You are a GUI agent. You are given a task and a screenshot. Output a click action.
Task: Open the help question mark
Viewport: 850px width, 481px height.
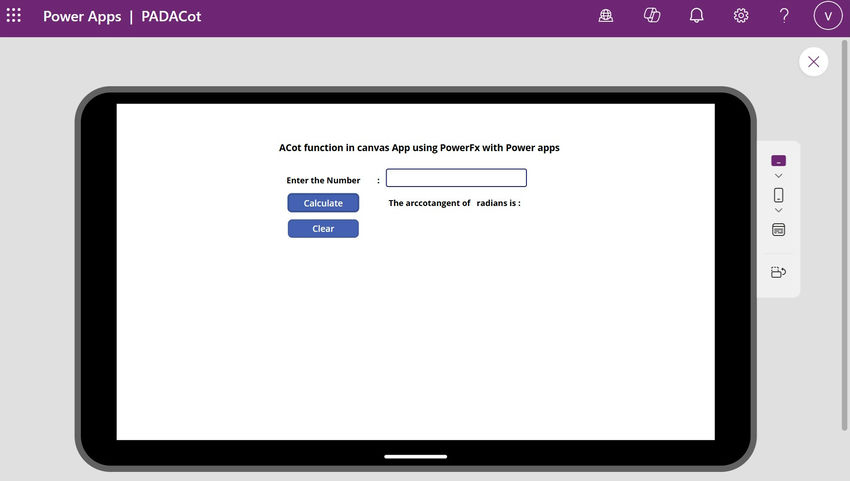(x=784, y=16)
